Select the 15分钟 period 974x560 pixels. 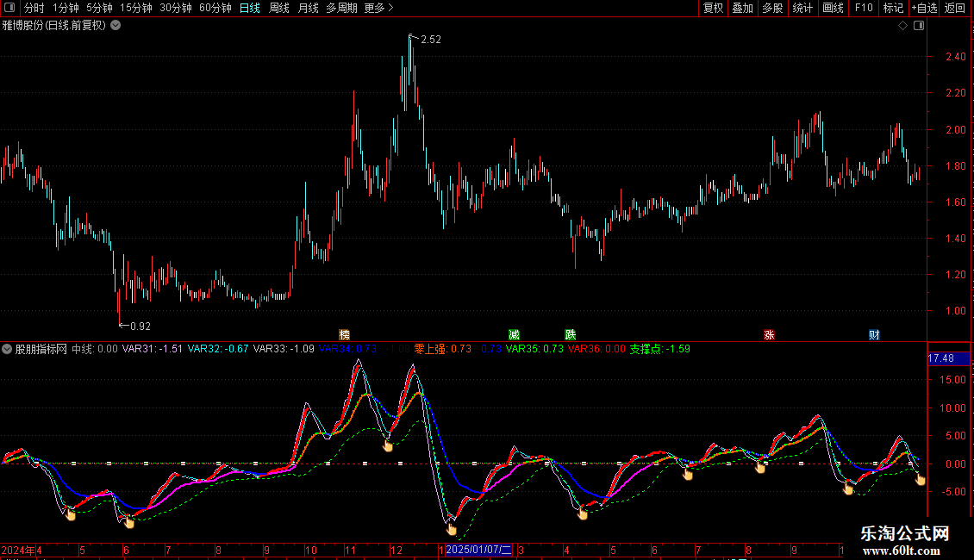pos(136,8)
